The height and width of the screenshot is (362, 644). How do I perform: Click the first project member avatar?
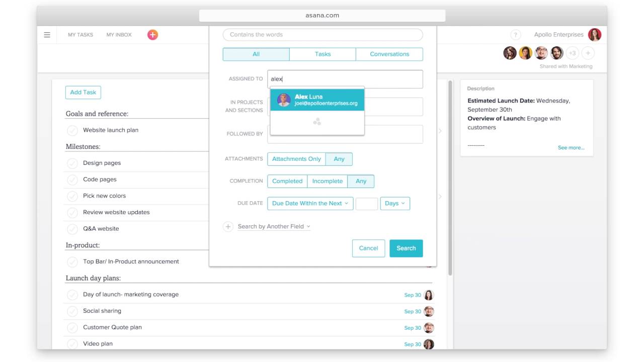(x=510, y=53)
